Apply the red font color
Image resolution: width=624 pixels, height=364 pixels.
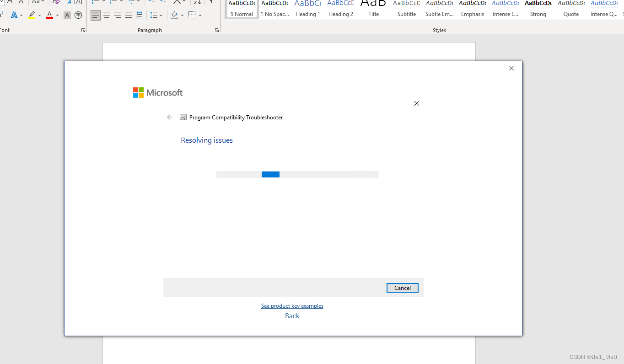point(49,15)
